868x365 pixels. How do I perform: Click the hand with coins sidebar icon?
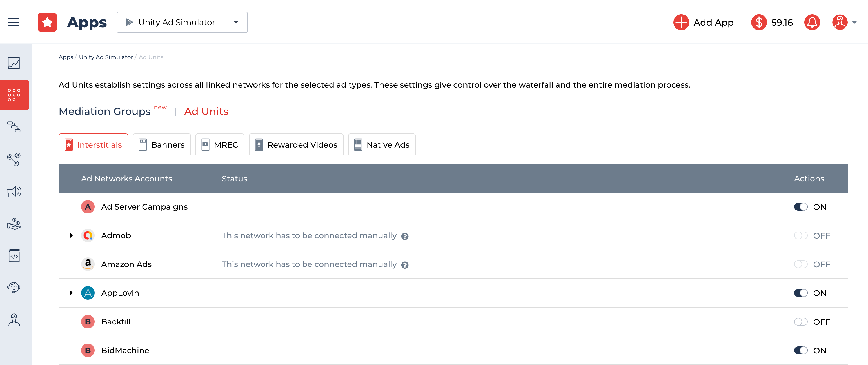coord(14,223)
